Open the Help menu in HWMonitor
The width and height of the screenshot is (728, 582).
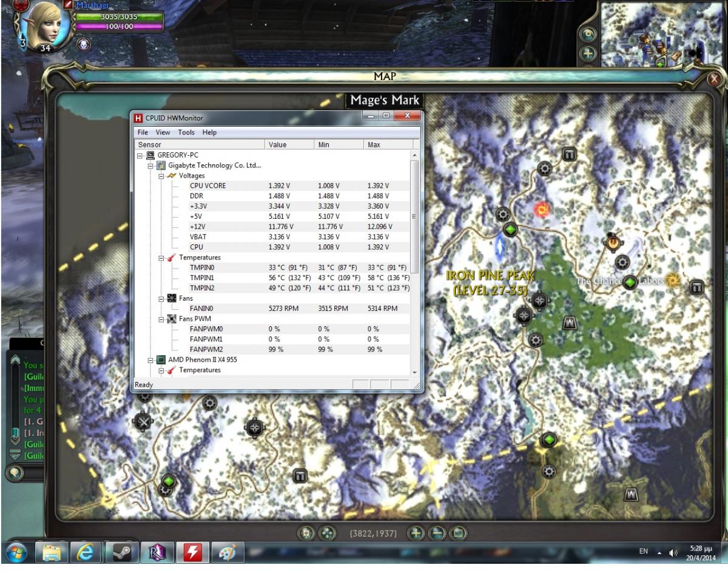point(209,132)
